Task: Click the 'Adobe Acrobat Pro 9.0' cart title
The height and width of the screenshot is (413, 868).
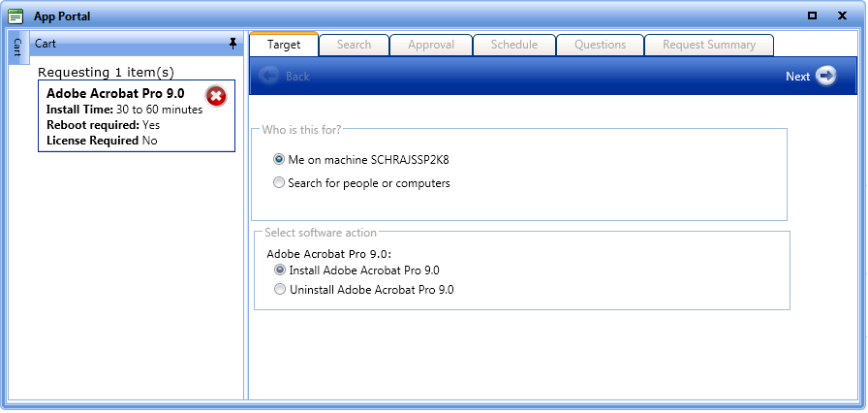Action: tap(115, 94)
